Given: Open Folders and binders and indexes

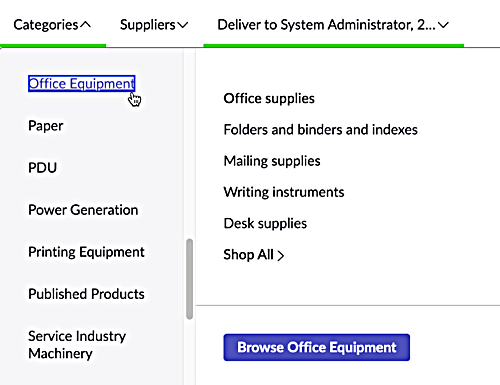Looking at the screenshot, I should [x=320, y=130].
